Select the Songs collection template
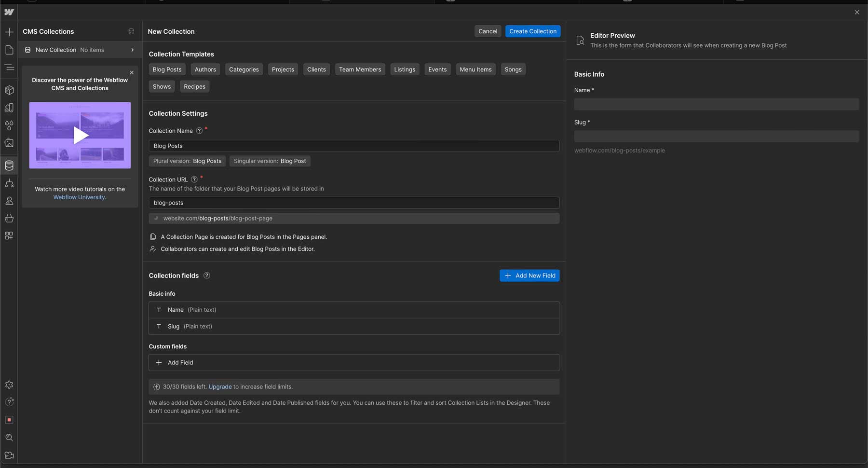This screenshot has width=868, height=468. click(513, 69)
